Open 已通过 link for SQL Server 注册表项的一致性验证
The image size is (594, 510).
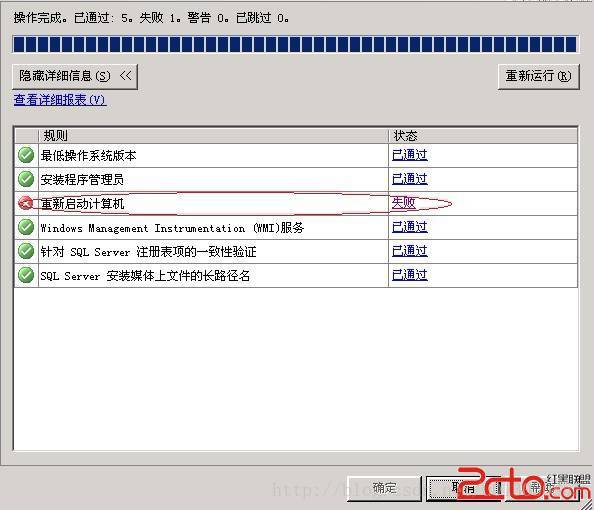[410, 251]
